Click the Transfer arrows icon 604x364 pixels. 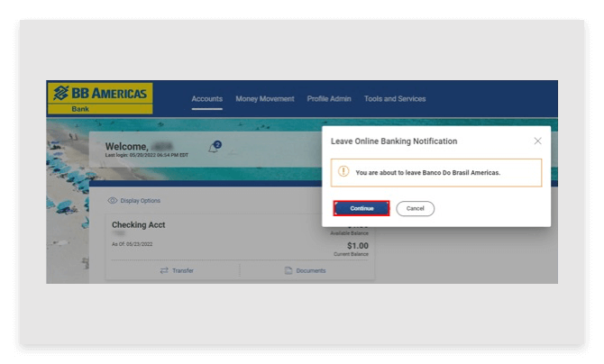click(x=164, y=270)
